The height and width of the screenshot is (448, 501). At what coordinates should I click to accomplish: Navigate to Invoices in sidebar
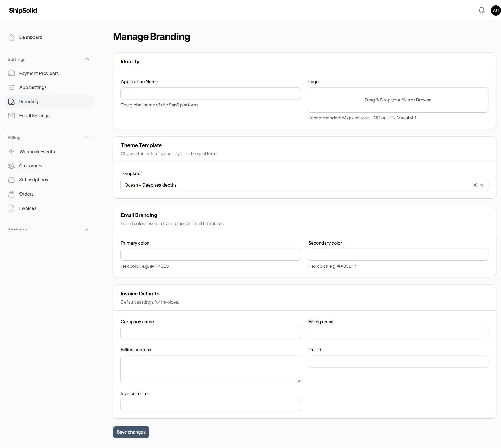[x=28, y=208]
